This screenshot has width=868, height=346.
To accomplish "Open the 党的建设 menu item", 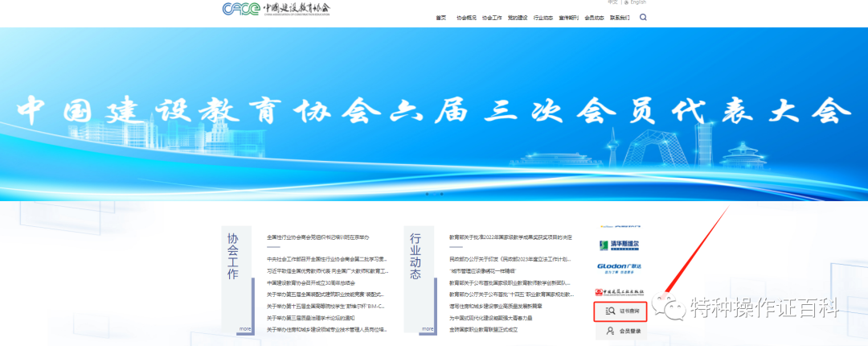I will (518, 18).
